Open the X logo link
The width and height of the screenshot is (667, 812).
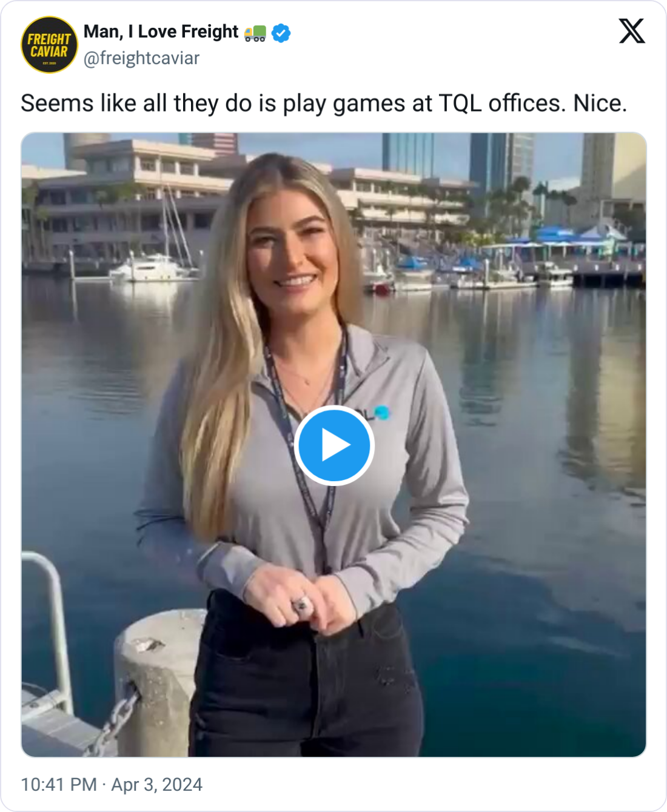point(632,31)
